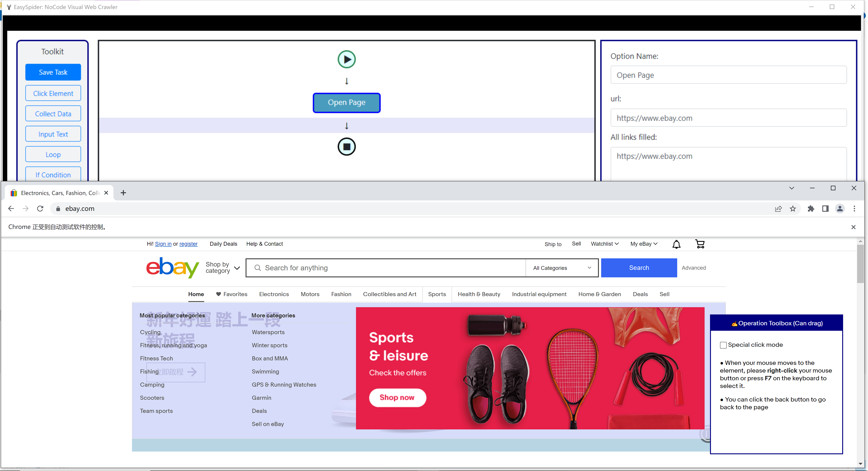The image size is (868, 471).
Task: Bookmark this tab with the star icon
Action: coord(793,209)
